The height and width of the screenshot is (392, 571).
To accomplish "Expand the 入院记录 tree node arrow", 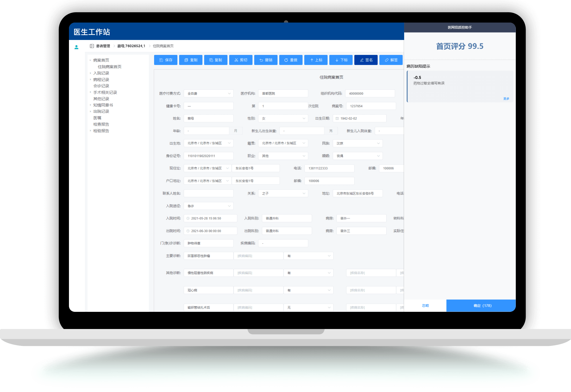I will [x=90, y=73].
